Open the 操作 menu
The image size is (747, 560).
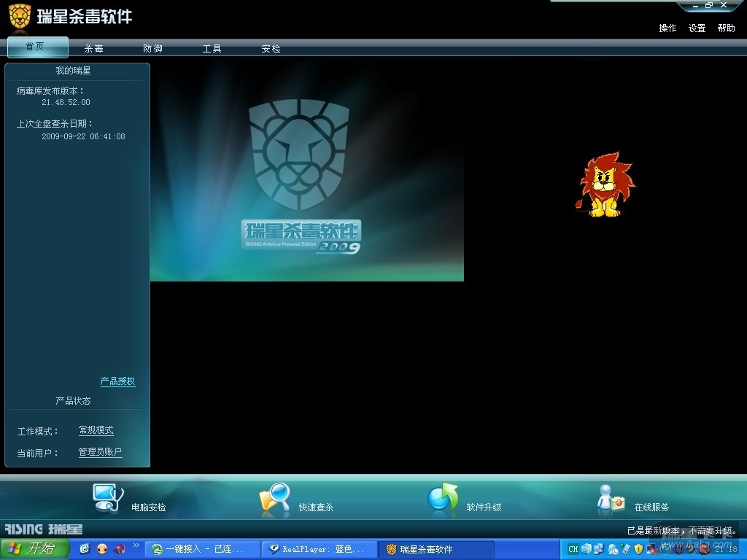667,28
